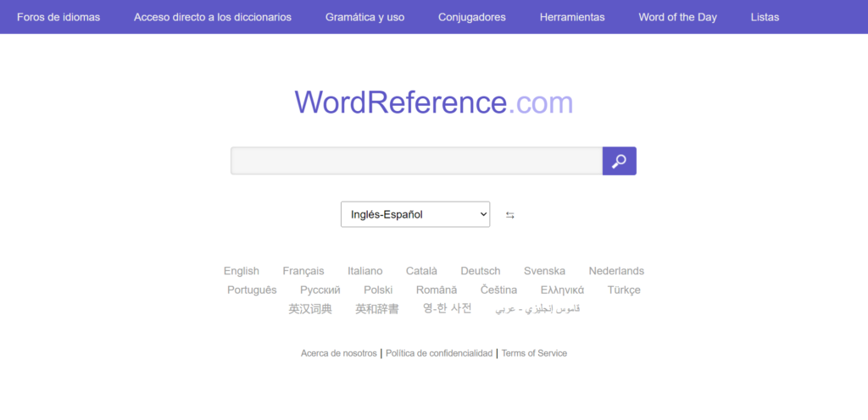The width and height of the screenshot is (868, 420).
Task: Click the swap languages arrows icon
Action: [x=510, y=215]
